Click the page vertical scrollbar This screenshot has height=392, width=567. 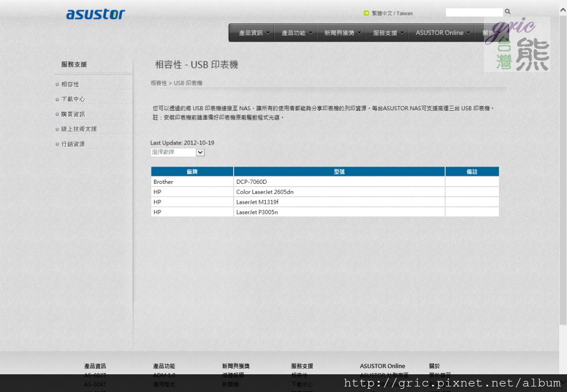[563, 170]
